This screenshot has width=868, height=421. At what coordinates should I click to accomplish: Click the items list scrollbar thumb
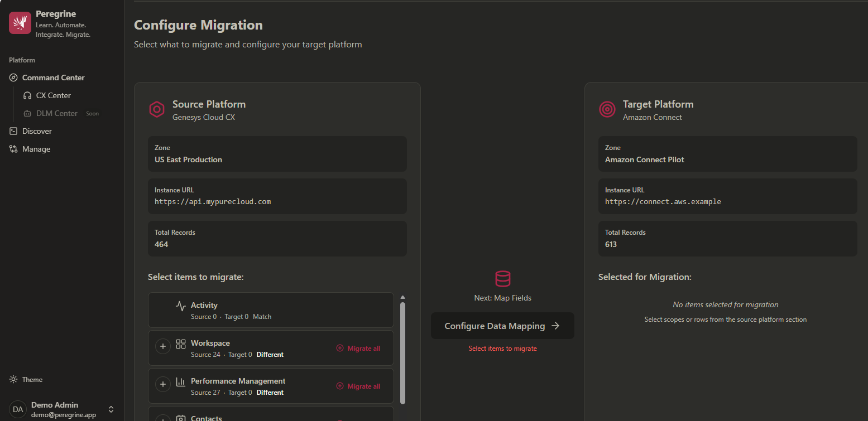coord(402,352)
